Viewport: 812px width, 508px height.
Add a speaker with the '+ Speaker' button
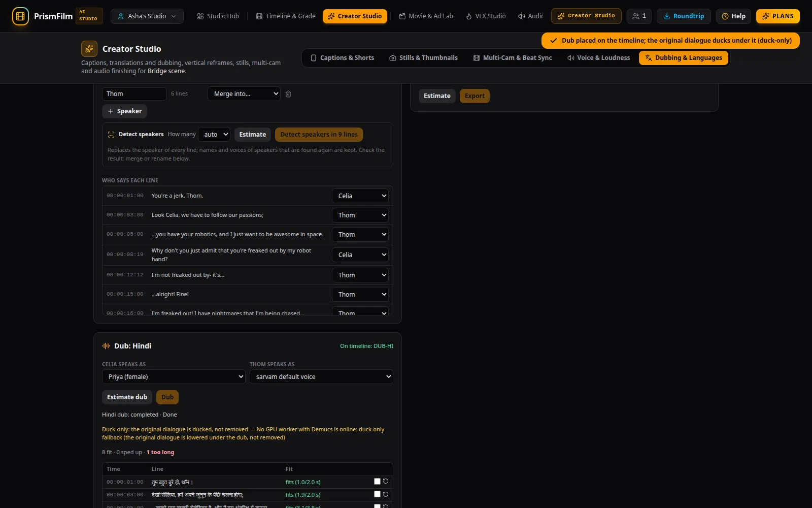pos(124,111)
